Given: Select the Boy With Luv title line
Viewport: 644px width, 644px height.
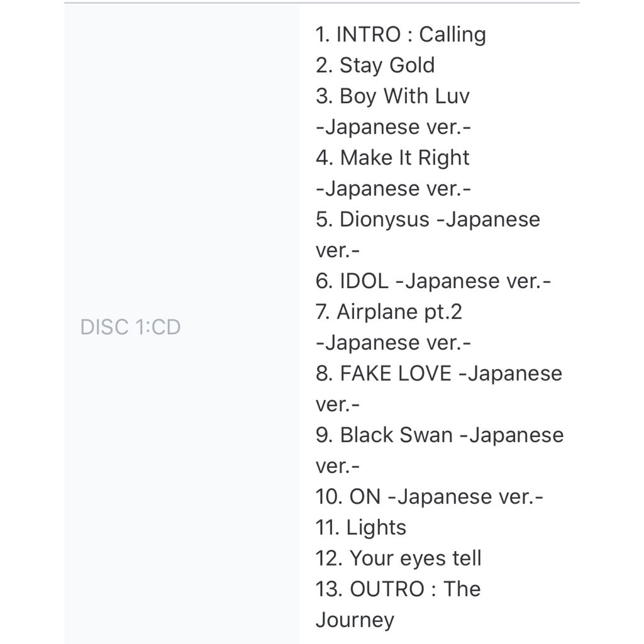Looking at the screenshot, I should (392, 96).
